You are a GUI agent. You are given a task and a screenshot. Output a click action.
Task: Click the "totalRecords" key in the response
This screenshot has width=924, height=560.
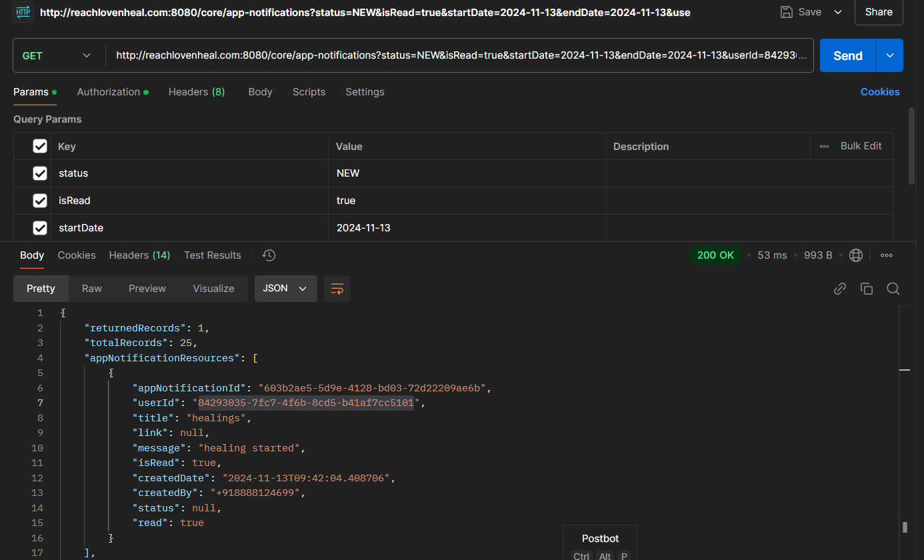[126, 343]
